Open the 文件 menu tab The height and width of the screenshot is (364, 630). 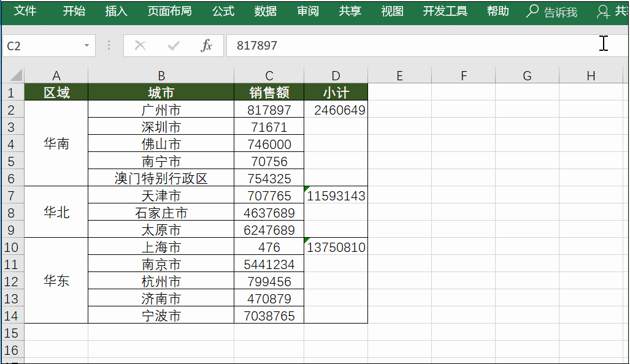click(25, 11)
